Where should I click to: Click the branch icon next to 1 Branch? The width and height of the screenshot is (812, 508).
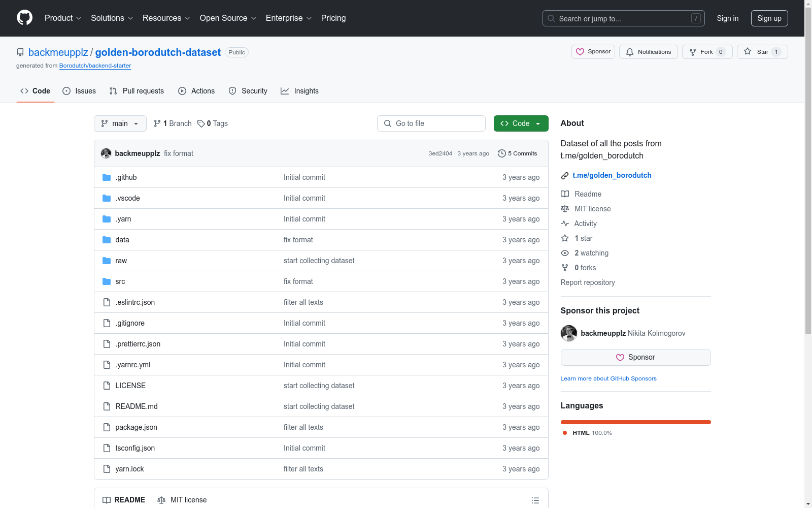point(157,123)
